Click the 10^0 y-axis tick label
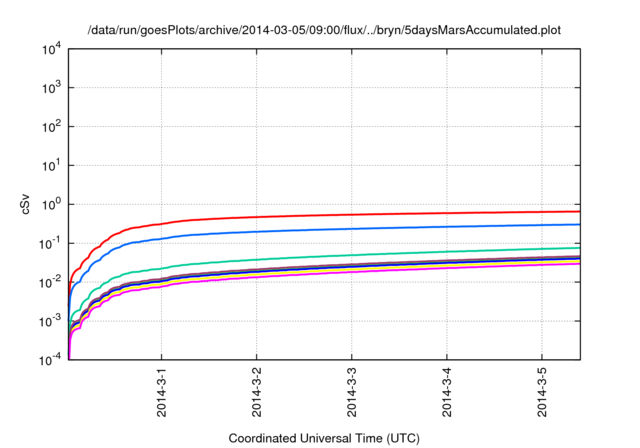This screenshot has height=448, width=640. point(51,205)
